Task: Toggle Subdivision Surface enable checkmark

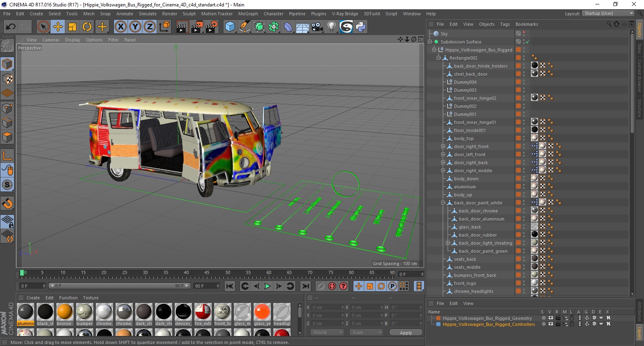Action: [527, 42]
